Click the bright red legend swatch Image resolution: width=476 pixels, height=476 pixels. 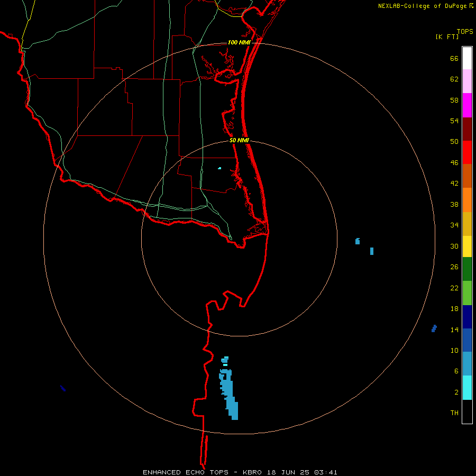tap(467, 152)
